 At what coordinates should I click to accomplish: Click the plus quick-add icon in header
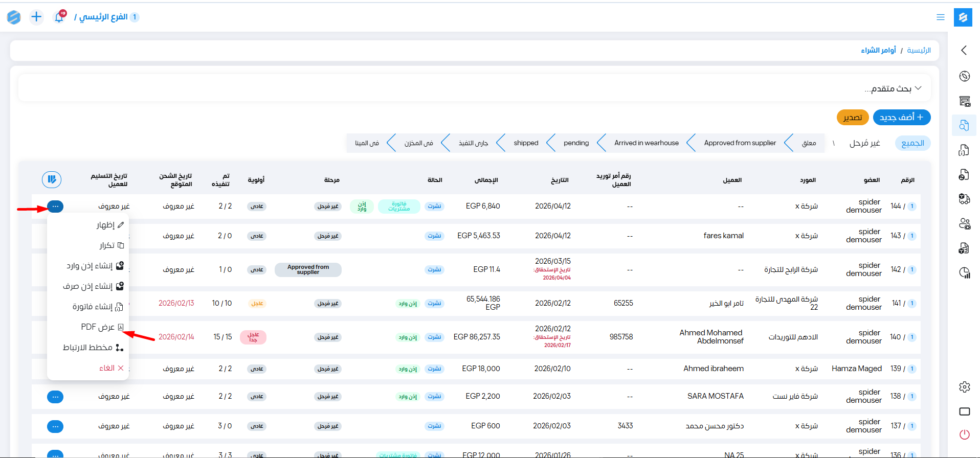(36, 17)
